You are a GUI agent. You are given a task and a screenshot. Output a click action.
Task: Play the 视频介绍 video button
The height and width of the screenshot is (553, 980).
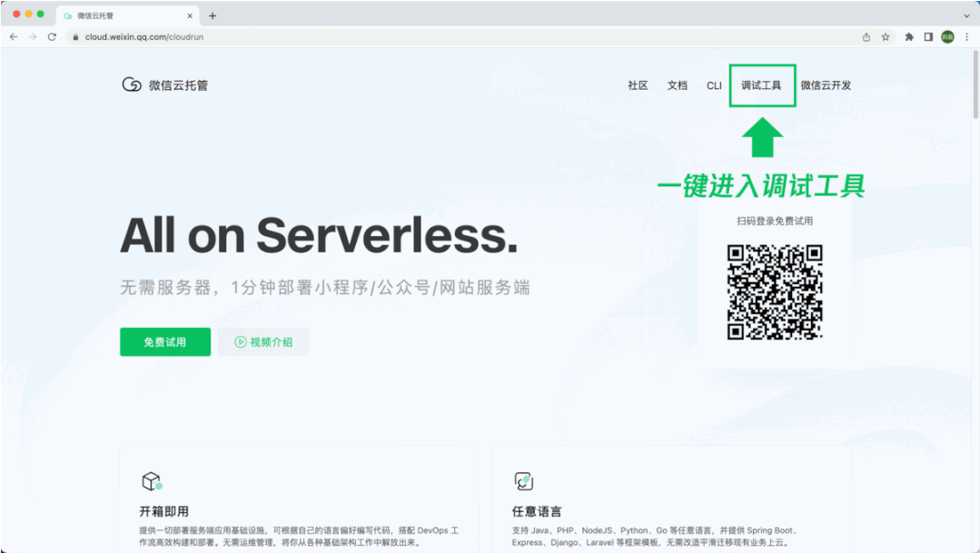pyautogui.click(x=263, y=341)
